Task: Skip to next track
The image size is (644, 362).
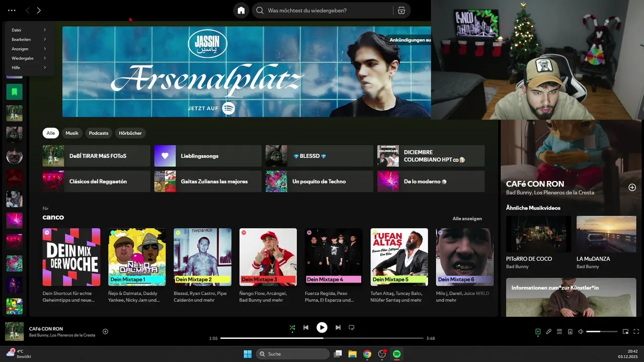Action: point(338,327)
